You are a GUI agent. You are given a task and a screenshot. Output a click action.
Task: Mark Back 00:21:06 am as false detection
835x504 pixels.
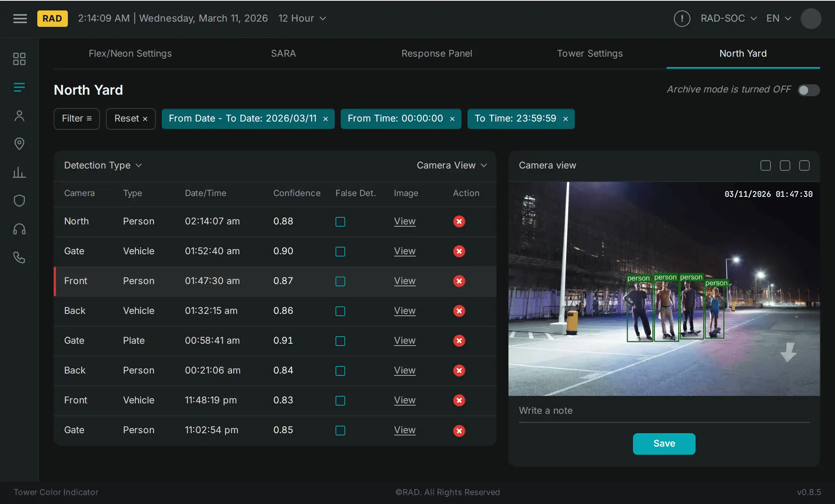[340, 371]
